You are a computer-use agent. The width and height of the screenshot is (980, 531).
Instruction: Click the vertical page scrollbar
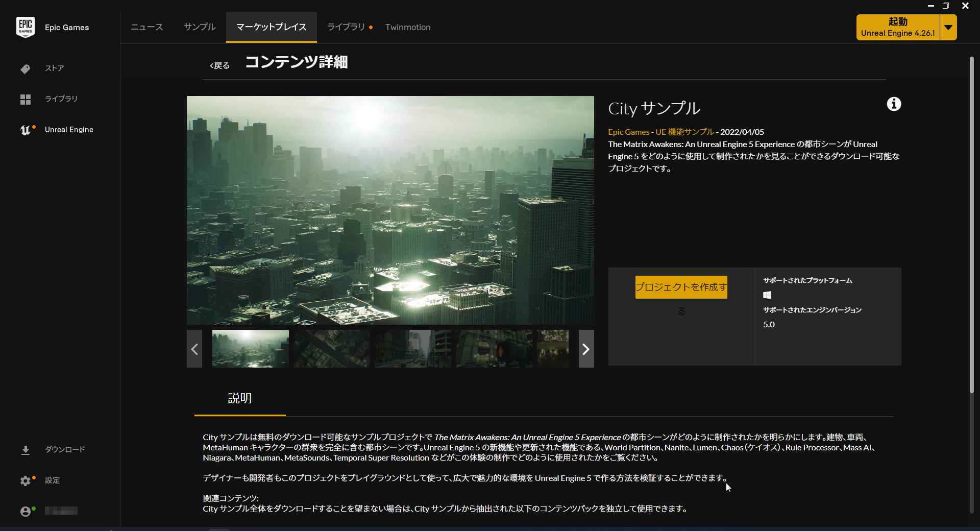pos(972,225)
